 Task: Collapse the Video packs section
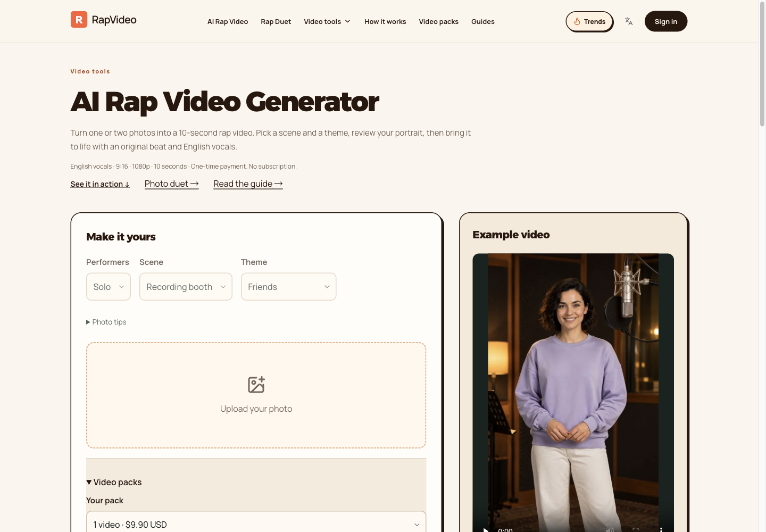pos(114,482)
